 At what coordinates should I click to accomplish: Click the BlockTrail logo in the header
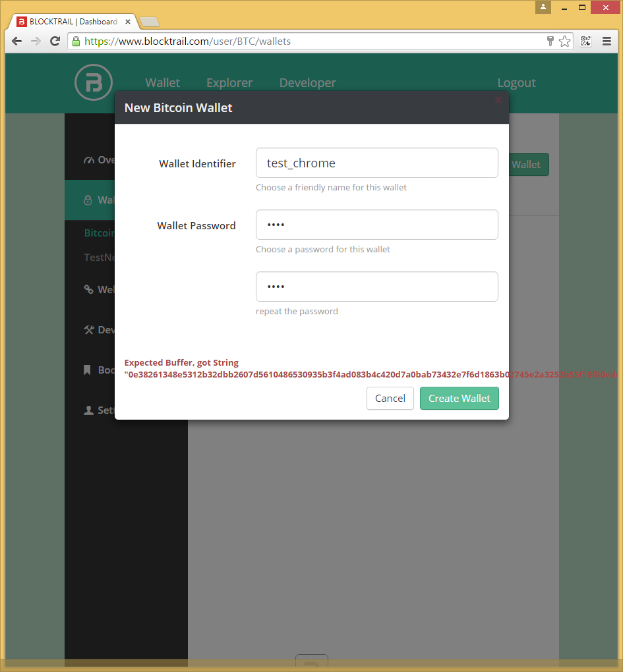[94, 82]
